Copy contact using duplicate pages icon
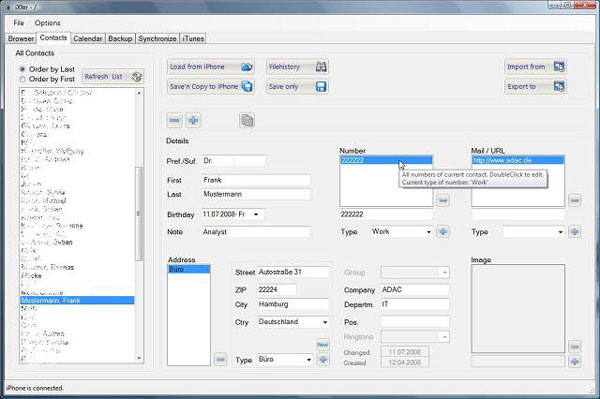600x399 pixels. (x=247, y=121)
